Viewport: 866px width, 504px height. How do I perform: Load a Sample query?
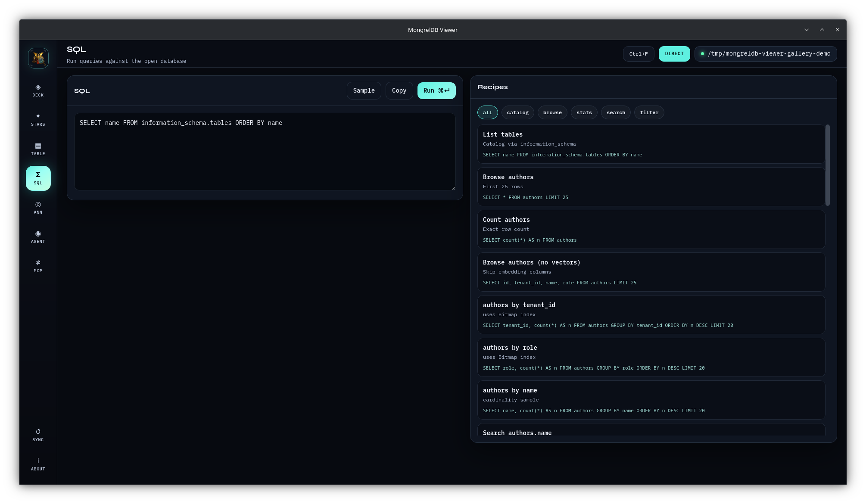(x=364, y=90)
